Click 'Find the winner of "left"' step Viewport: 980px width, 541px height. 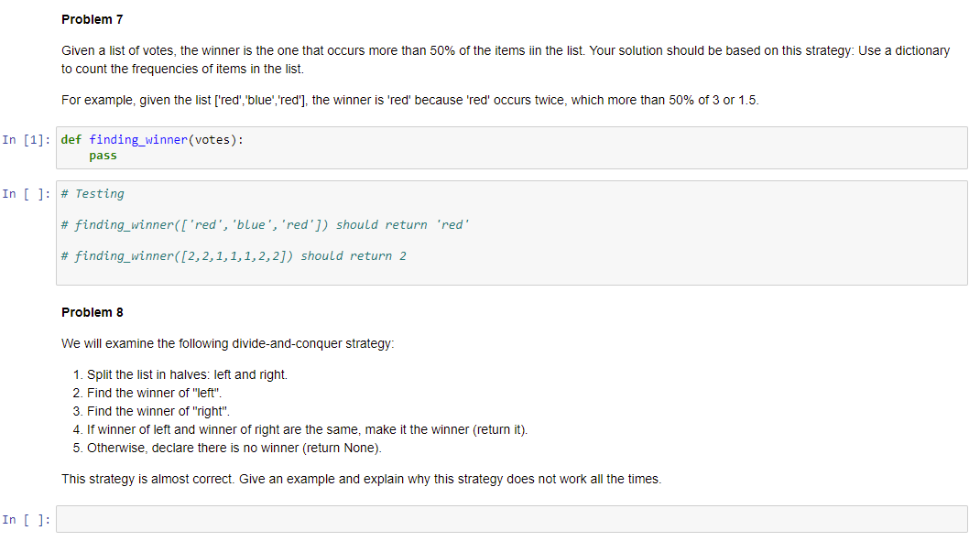[155, 393]
